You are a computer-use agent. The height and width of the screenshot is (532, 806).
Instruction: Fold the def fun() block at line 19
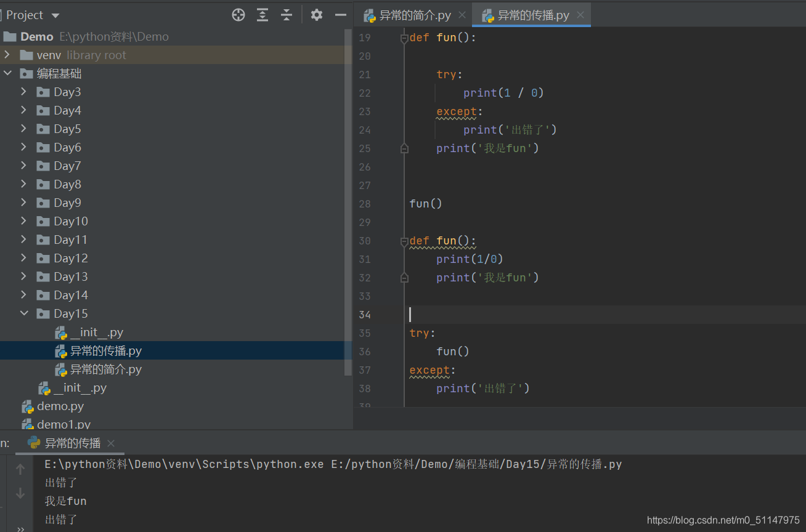[404, 38]
